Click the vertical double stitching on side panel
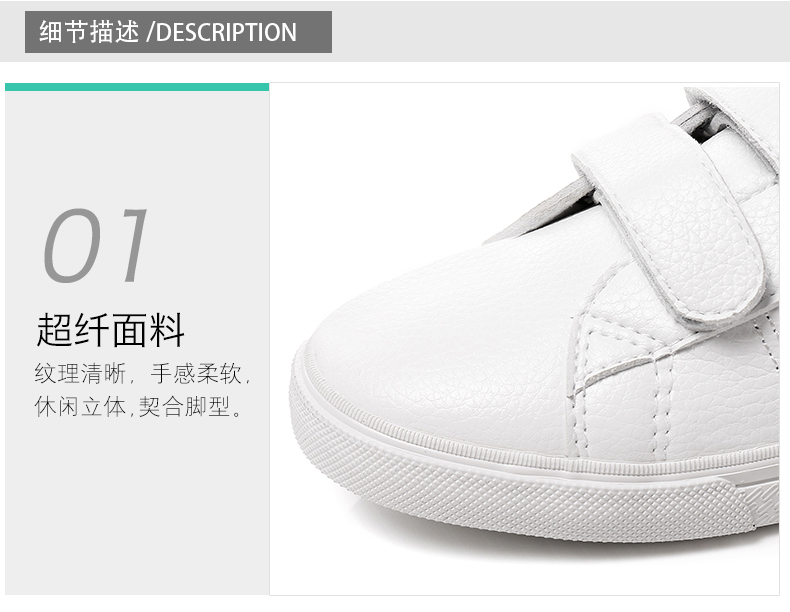 point(663,403)
